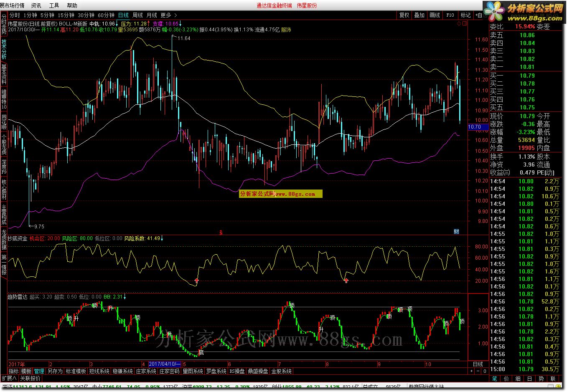567x392 pixels.
Task: Choose the 量图系统 template
Action: click(193, 371)
